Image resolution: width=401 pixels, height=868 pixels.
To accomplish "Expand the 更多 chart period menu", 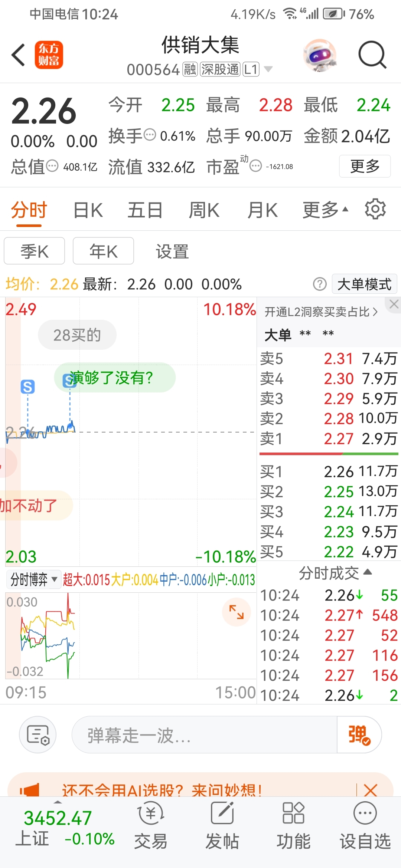I will [325, 210].
